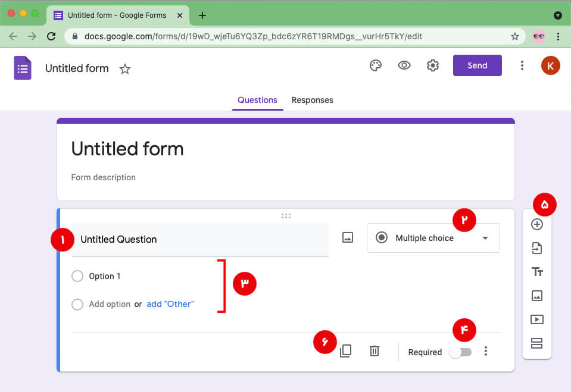
Task: View site security lock icon
Action: tap(74, 36)
